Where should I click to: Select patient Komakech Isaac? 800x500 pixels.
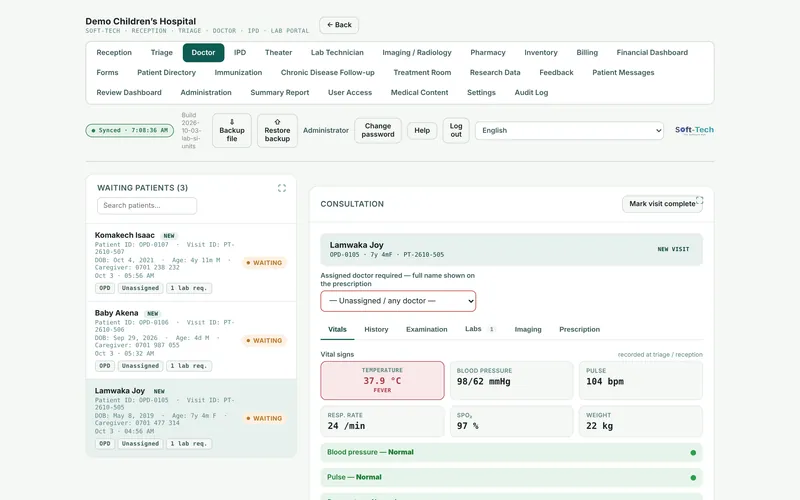point(191,262)
